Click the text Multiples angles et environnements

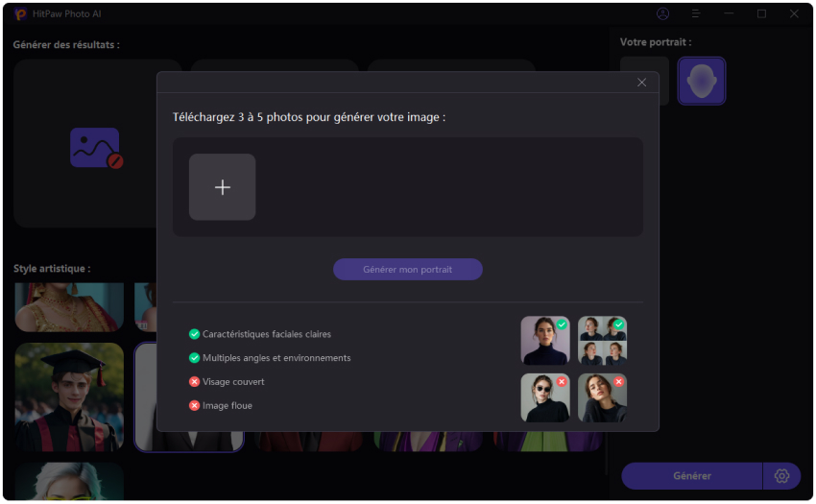(276, 358)
